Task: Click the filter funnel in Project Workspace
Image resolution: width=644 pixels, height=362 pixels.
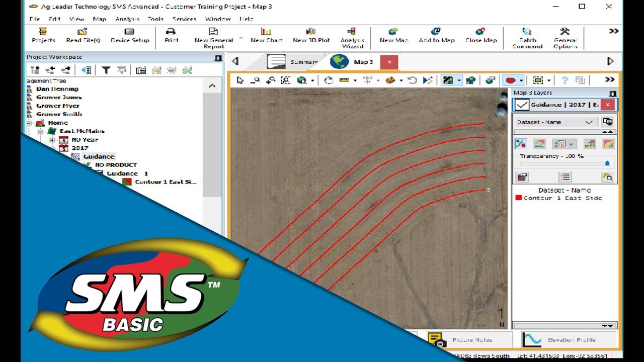Action: [x=106, y=70]
